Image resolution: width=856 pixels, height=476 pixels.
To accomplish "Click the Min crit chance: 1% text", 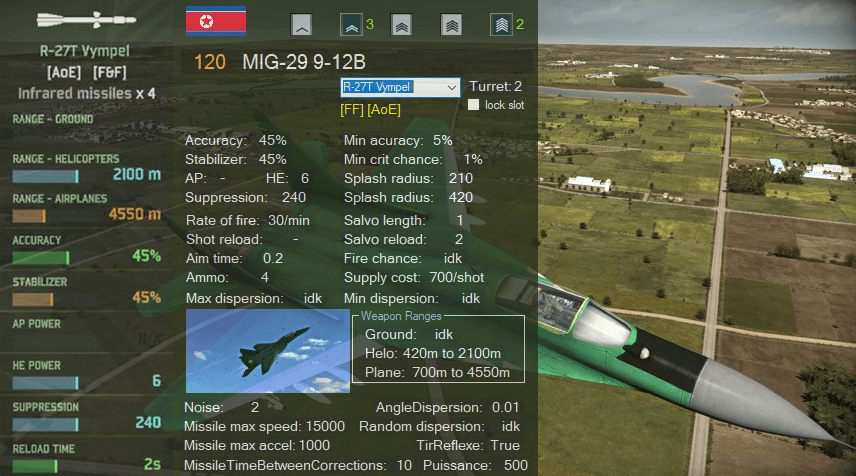I will (x=413, y=160).
